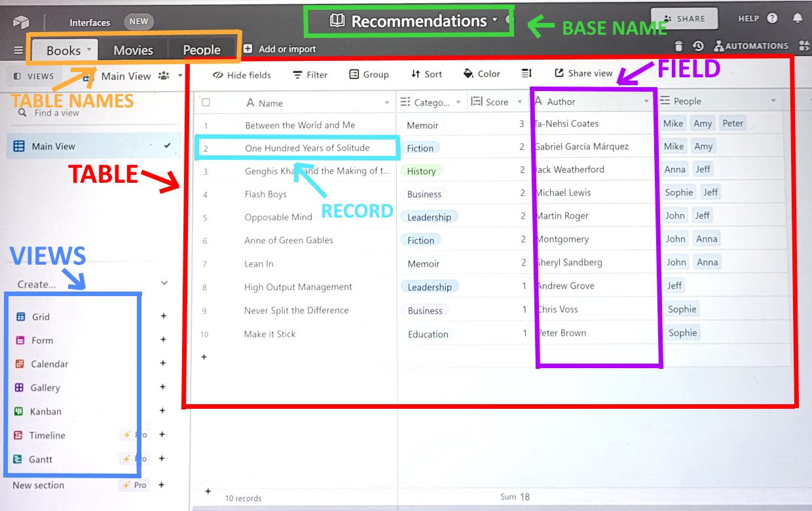Click the Share button

coord(684,18)
